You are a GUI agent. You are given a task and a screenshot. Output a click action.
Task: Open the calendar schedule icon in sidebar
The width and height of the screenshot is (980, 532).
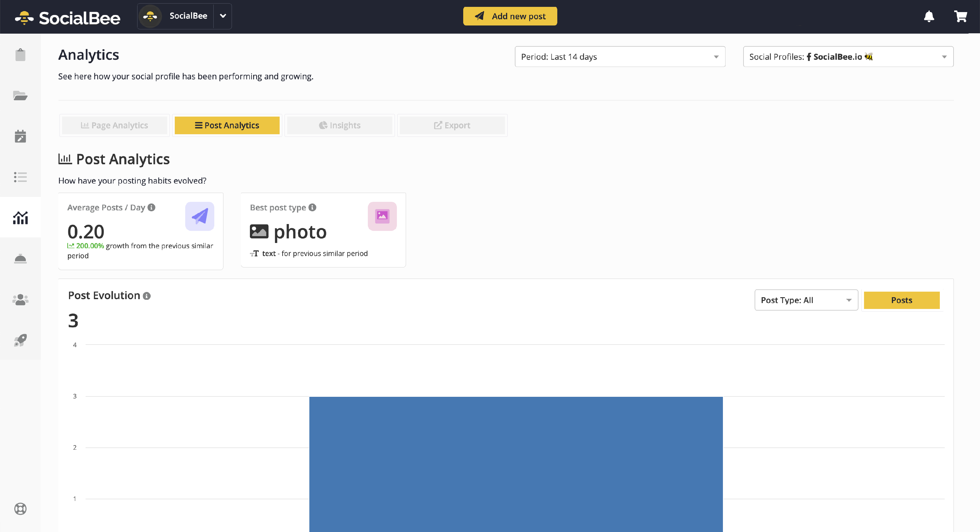(x=20, y=136)
